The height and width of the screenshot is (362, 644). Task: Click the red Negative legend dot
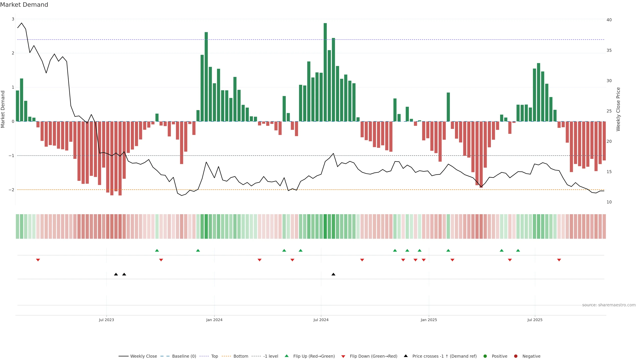coord(516,356)
